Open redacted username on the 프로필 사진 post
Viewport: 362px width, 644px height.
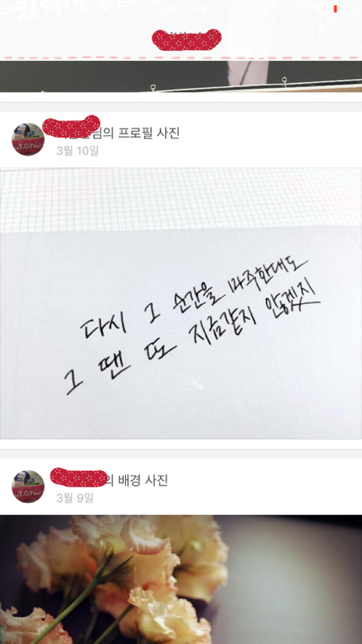coord(72,127)
